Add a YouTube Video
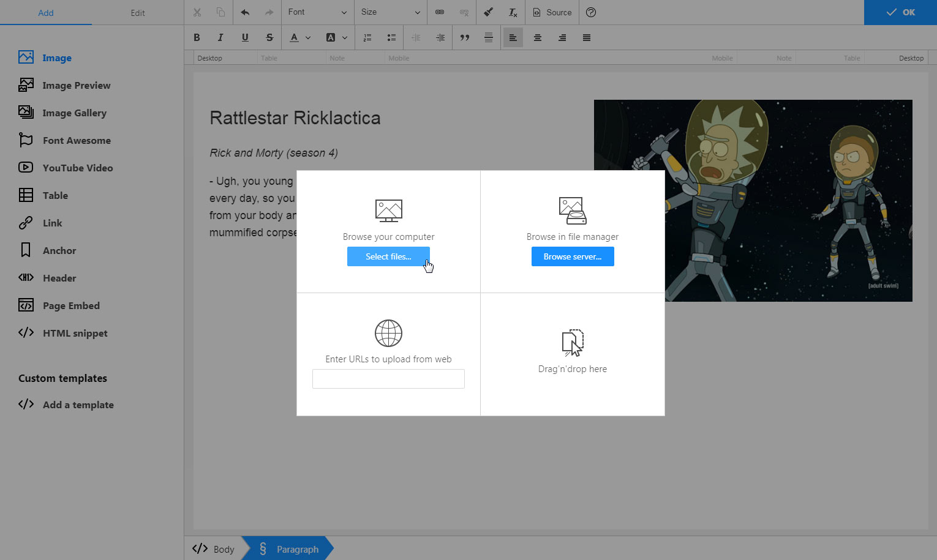This screenshot has height=560, width=937. pos(66,168)
